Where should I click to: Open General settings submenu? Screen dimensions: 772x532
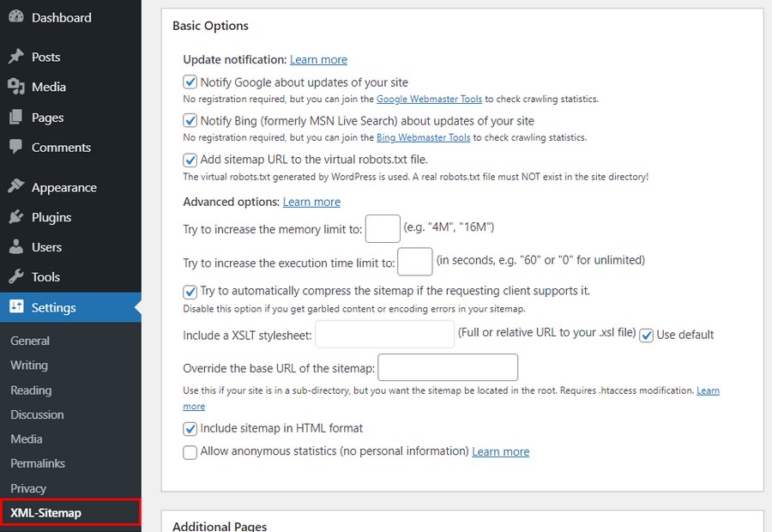(x=29, y=341)
